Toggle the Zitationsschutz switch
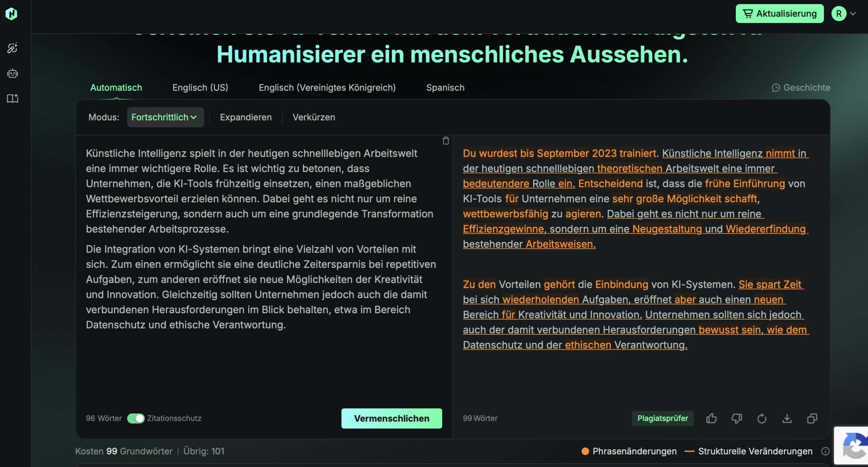Viewport: 868px width, 467px height. 136,418
